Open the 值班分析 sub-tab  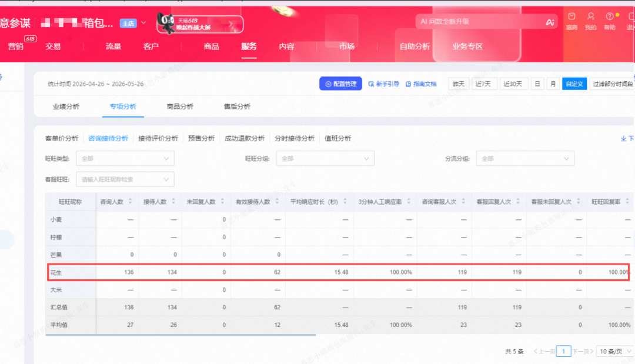(x=337, y=138)
